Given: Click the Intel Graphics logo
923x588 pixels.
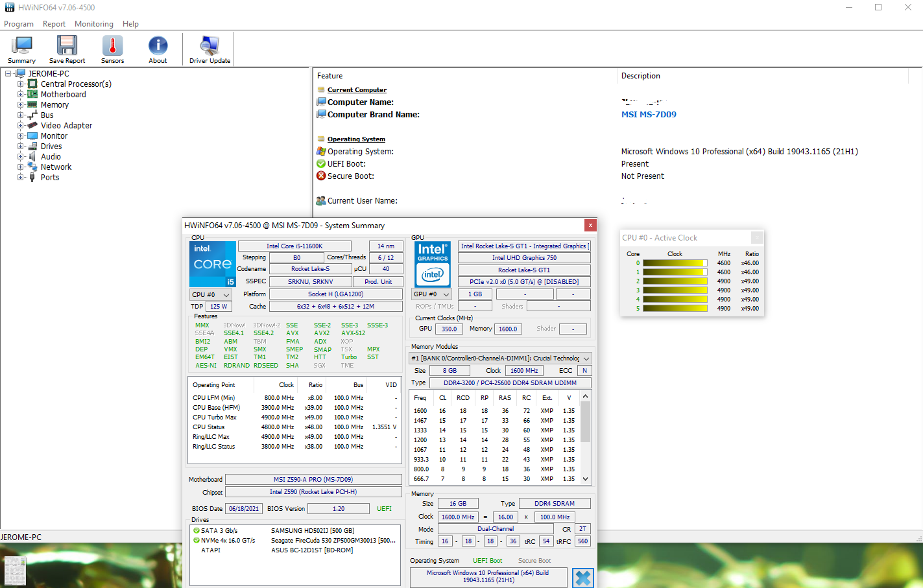Looking at the screenshot, I should pos(433,264).
